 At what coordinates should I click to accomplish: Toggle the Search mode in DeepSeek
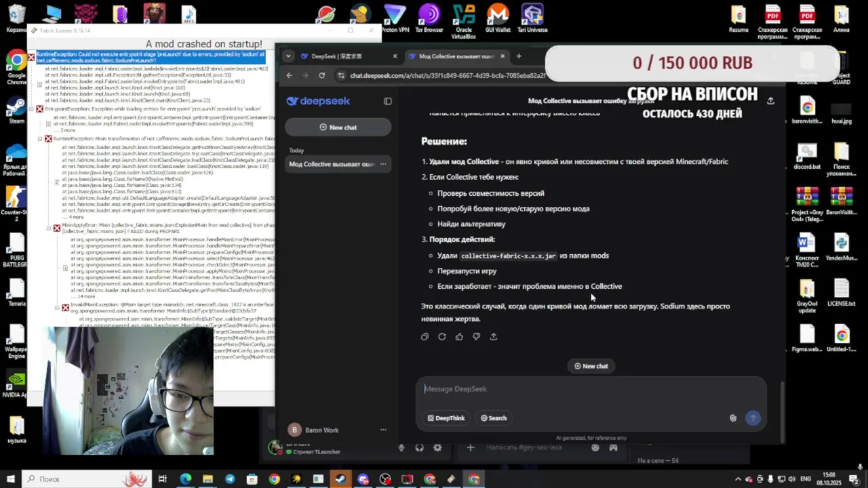(494, 418)
